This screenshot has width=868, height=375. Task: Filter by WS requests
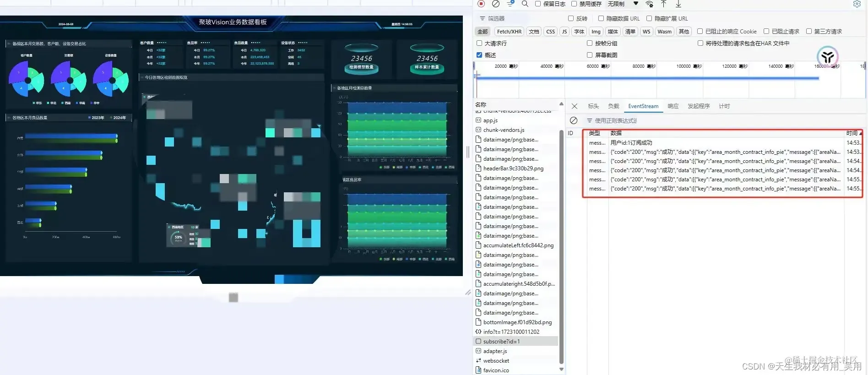click(646, 32)
